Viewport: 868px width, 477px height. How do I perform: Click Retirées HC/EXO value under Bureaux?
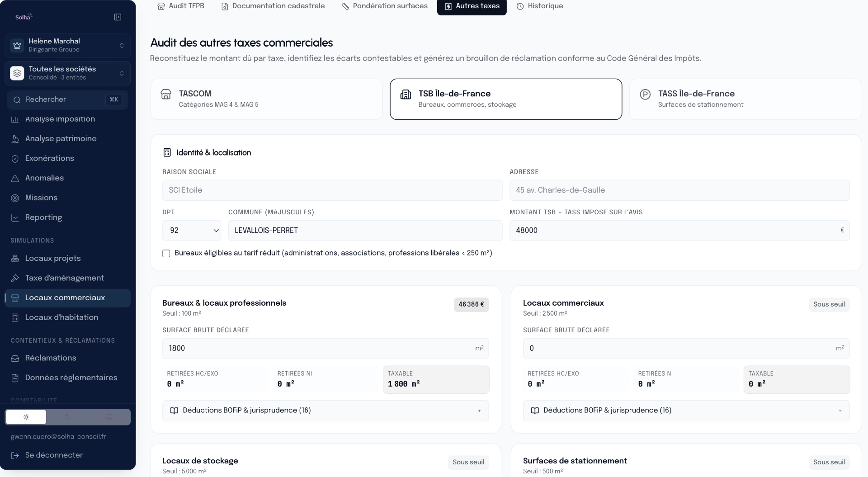click(x=175, y=384)
